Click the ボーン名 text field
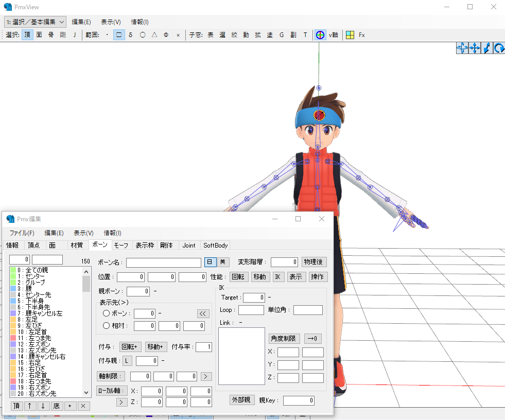 coord(164,262)
